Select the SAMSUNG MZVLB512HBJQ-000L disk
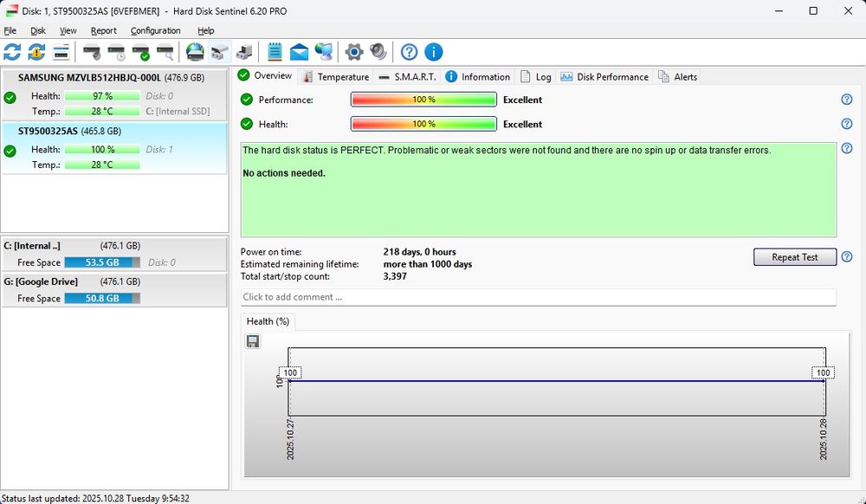Image resolution: width=866 pixels, height=504 pixels. (x=115, y=94)
